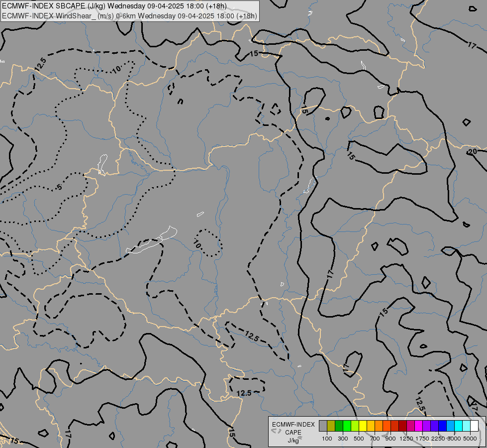
Task: Select the amber gold legend swatch
Action: tap(371, 426)
